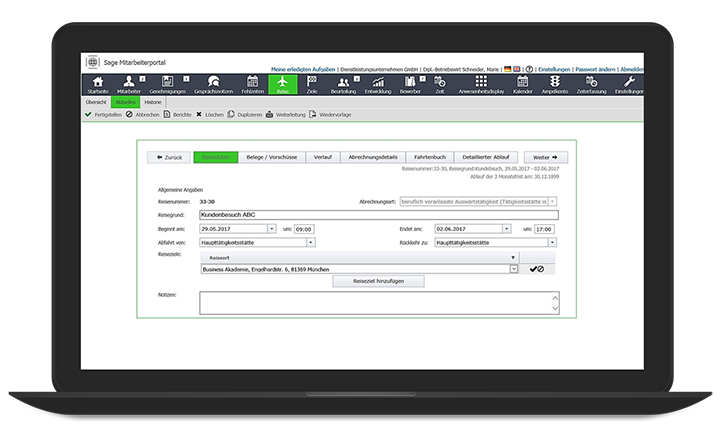Click Weiterleitung in the action bar
This screenshot has width=720, height=434.
[285, 114]
